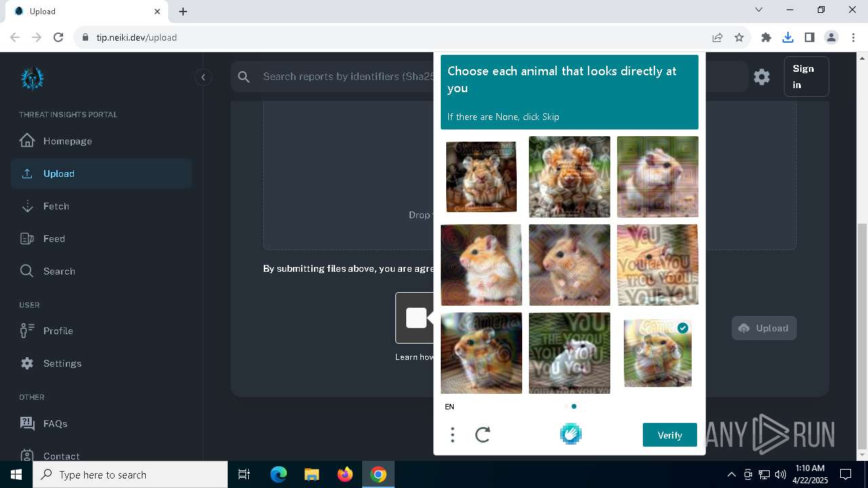Open File Explorer from the taskbar

[x=311, y=474]
